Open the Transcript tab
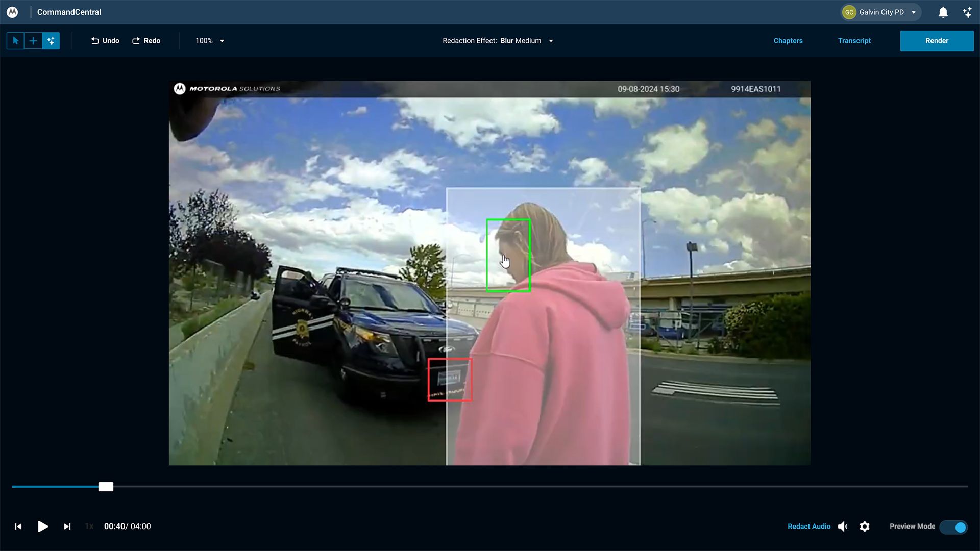Image resolution: width=980 pixels, height=551 pixels. [854, 41]
